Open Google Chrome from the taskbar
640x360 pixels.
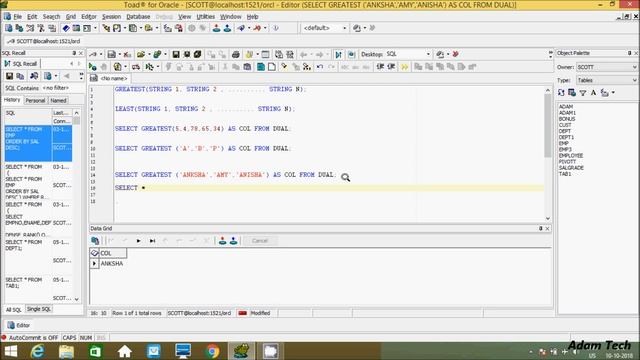tap(212, 351)
